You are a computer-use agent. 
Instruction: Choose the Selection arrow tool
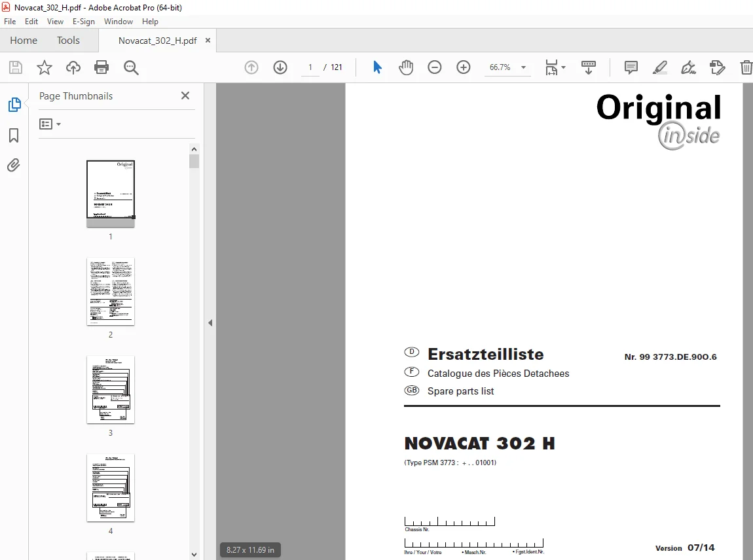377,67
